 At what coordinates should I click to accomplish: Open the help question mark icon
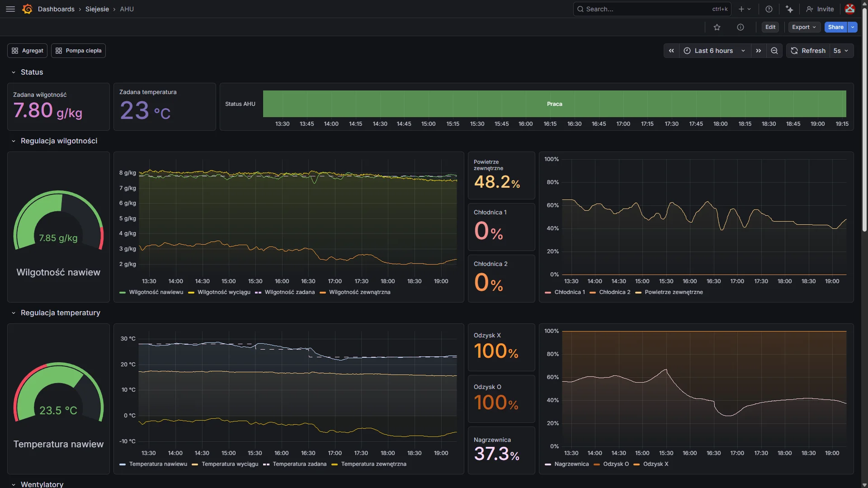[769, 9]
